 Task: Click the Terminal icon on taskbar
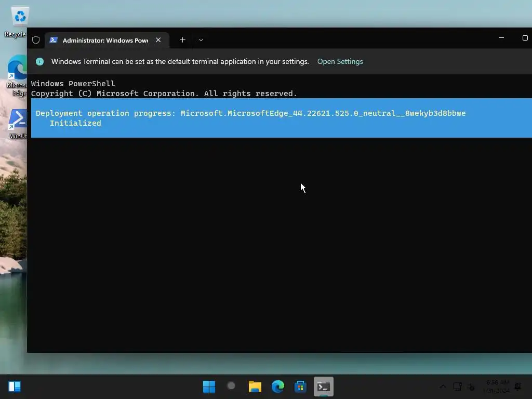323,387
